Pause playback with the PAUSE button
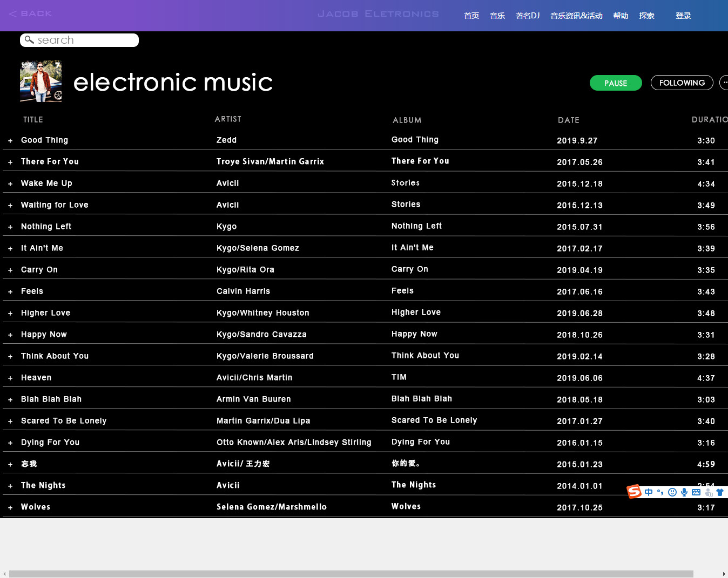This screenshot has width=728, height=578. coord(616,83)
